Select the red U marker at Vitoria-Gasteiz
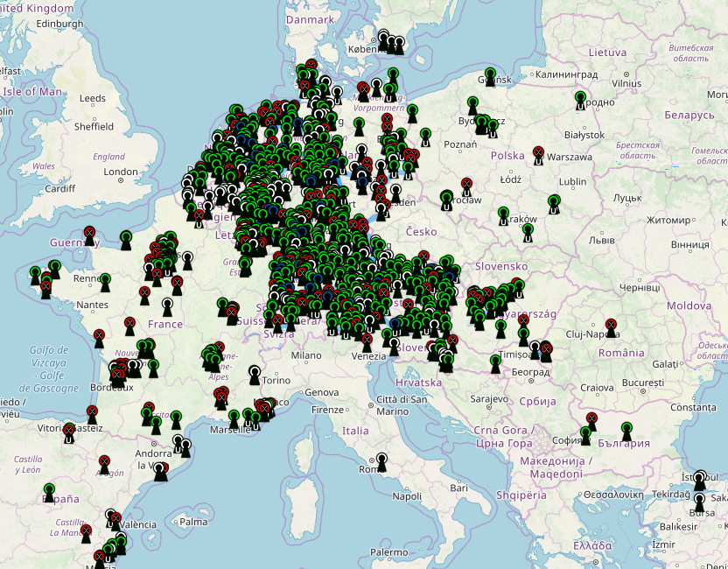728x569 pixels. coord(69,433)
